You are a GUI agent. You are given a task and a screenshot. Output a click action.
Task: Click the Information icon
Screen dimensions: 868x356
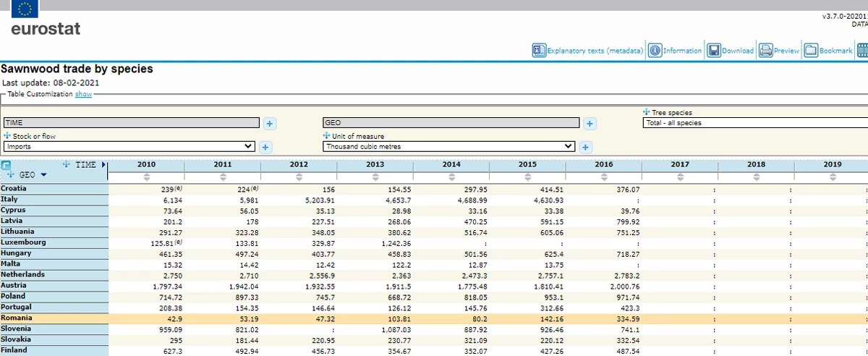pos(655,51)
